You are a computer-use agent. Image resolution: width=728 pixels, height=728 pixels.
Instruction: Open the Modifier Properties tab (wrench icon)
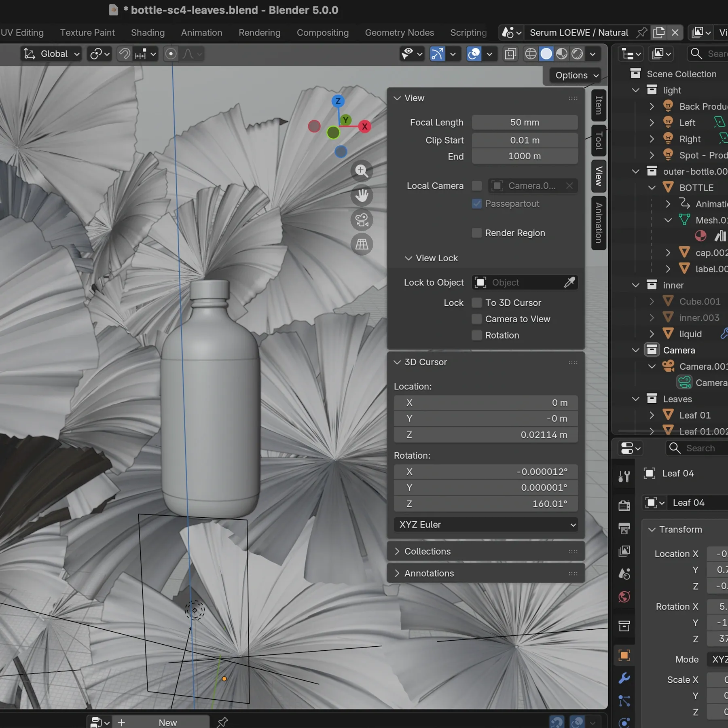click(x=624, y=679)
